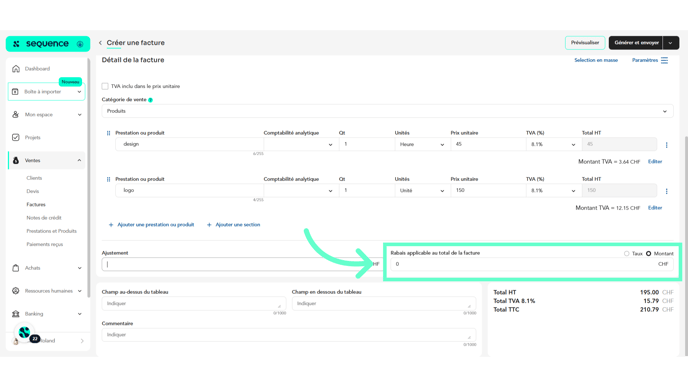Open Prestations et Produits submenu item
The height and width of the screenshot is (387, 688).
(x=51, y=231)
